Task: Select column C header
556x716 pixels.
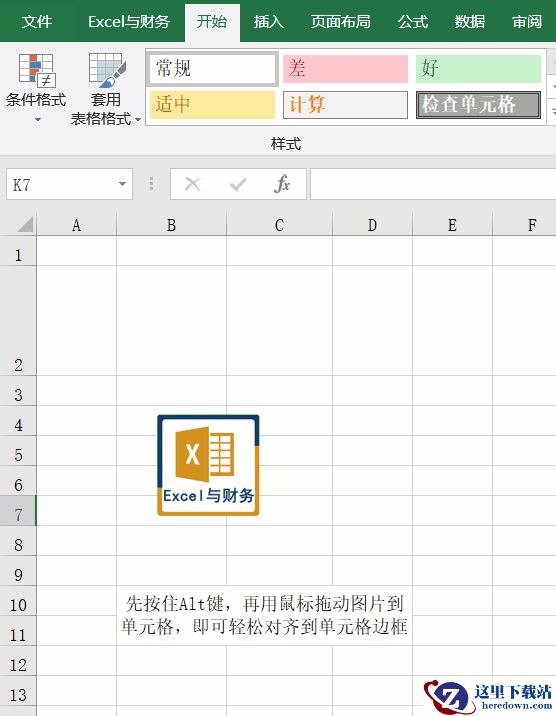Action: [279, 225]
